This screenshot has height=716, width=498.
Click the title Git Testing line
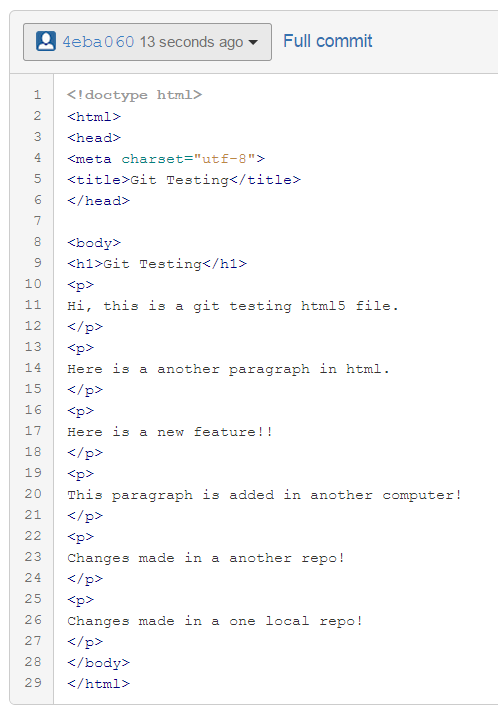click(x=184, y=180)
